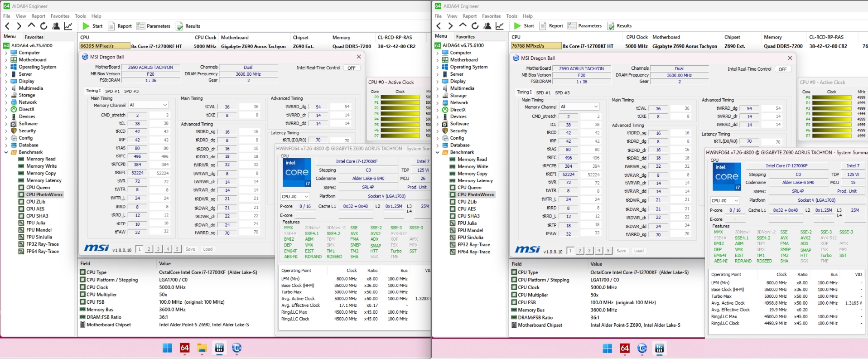Open the CPU #0 dropdown in right HWiNFO panel
868x359 pixels.
click(725, 200)
